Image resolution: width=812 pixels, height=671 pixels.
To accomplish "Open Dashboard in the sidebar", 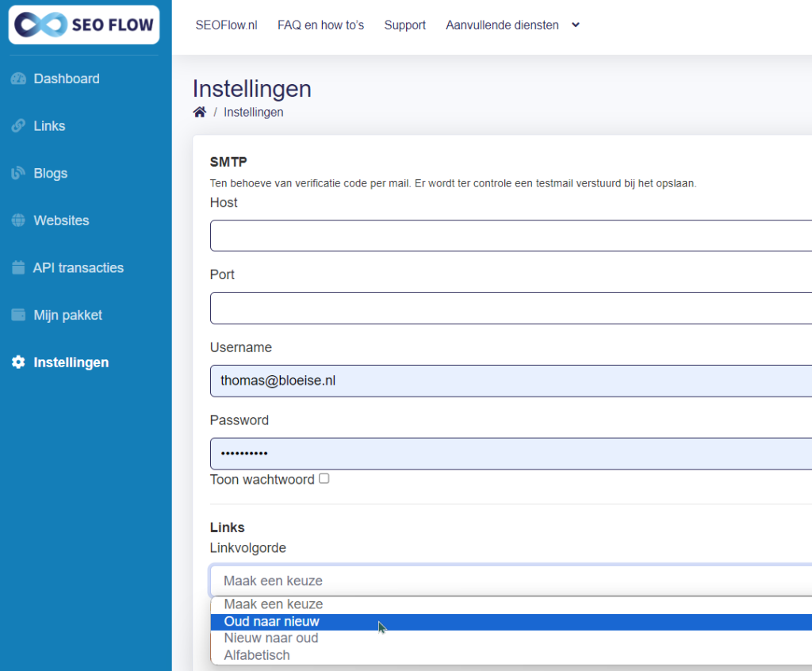I will (x=67, y=79).
